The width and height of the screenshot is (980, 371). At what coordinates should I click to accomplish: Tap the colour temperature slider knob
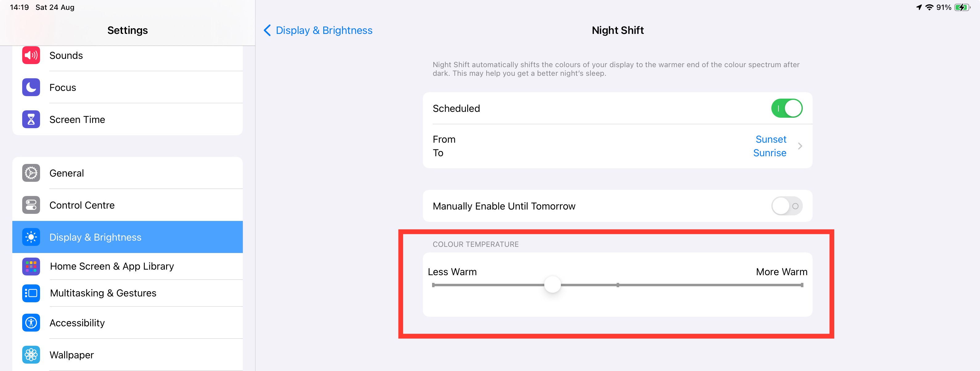point(552,285)
